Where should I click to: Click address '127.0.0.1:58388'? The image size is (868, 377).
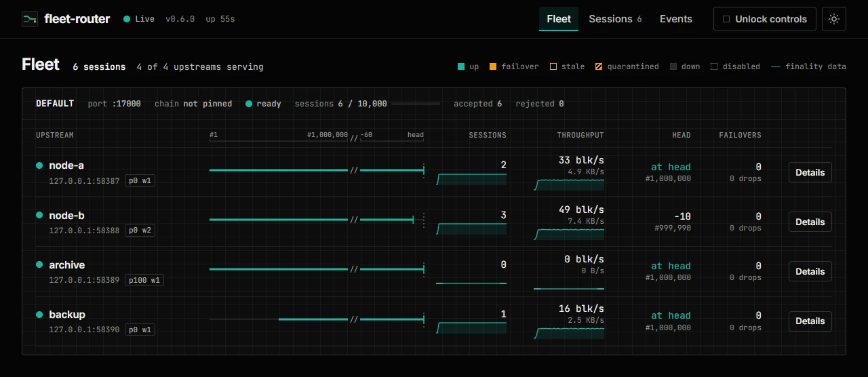pos(84,231)
